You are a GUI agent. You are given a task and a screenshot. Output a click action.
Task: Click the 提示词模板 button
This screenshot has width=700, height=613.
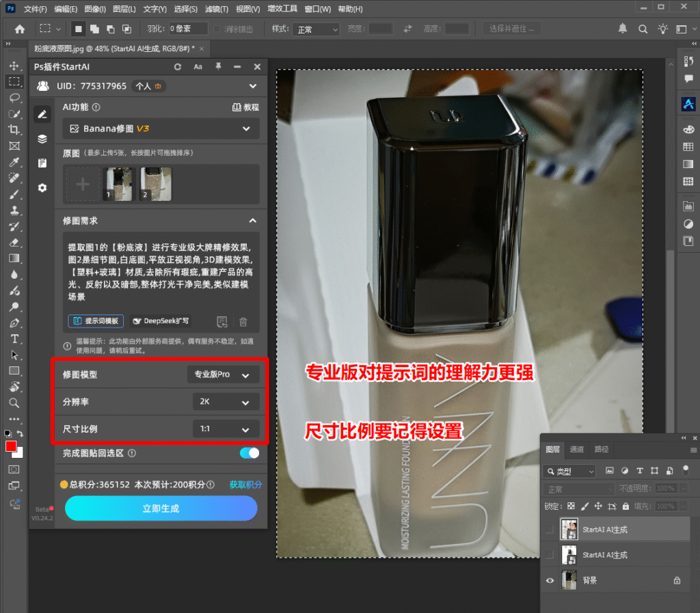(96, 321)
